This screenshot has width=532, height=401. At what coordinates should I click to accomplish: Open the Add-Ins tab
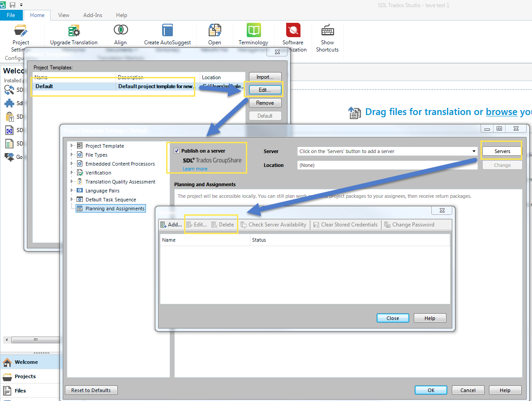93,15
